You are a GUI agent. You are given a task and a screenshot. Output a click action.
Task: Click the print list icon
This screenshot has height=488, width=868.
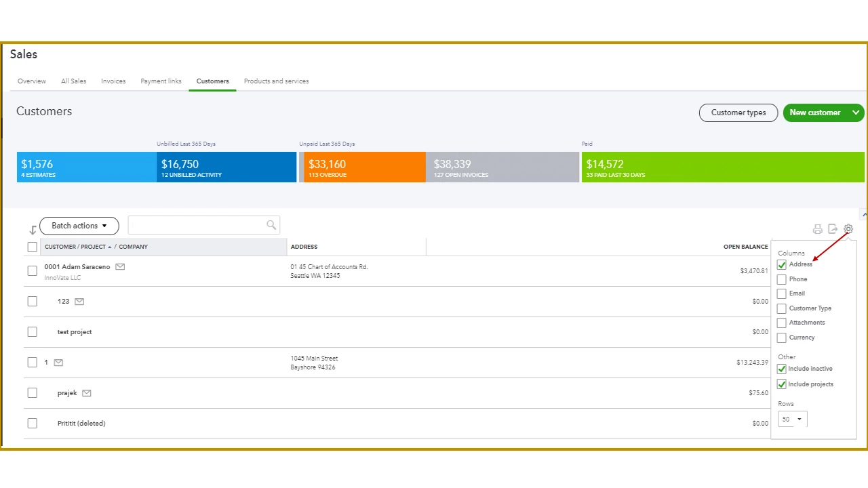pos(817,229)
